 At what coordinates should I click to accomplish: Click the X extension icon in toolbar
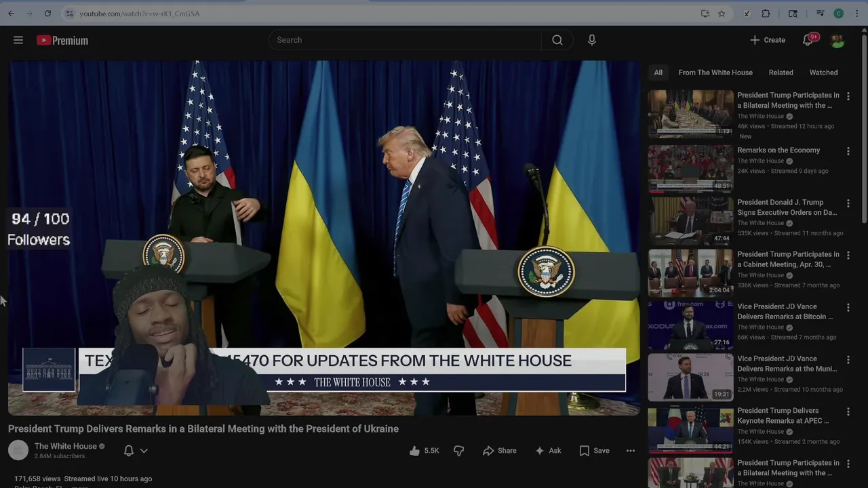(x=747, y=14)
